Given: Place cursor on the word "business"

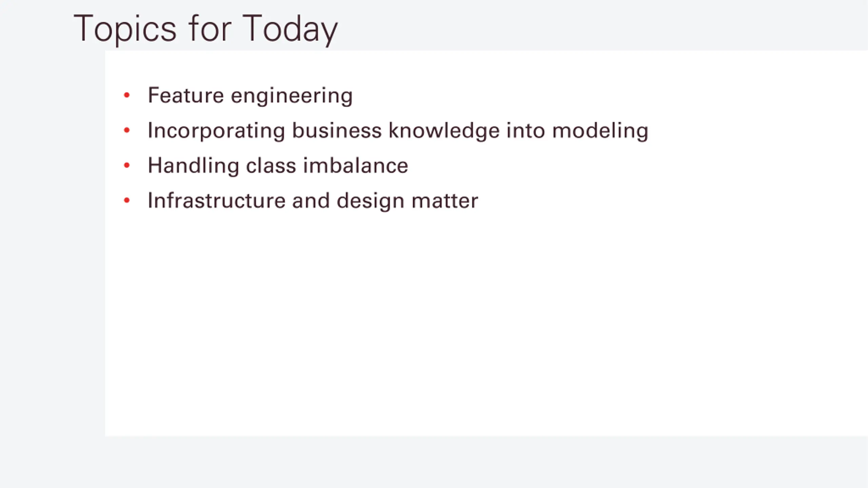Looking at the screenshot, I should click(336, 130).
